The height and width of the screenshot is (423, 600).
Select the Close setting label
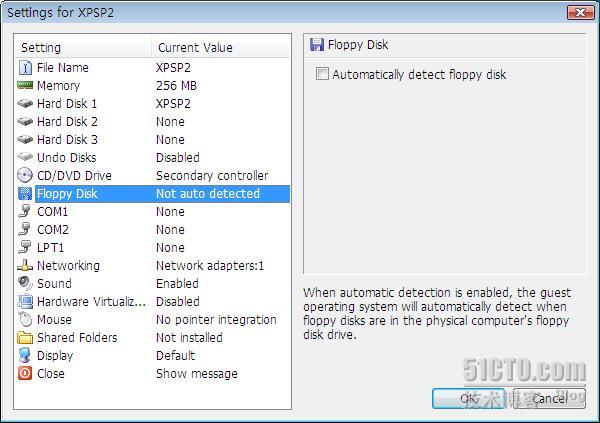[51, 374]
